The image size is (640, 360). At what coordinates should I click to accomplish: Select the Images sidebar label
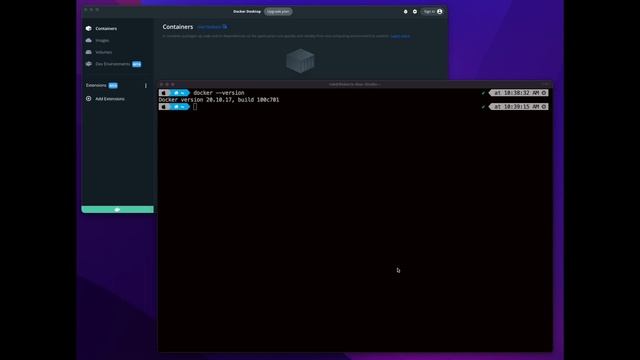(102, 40)
